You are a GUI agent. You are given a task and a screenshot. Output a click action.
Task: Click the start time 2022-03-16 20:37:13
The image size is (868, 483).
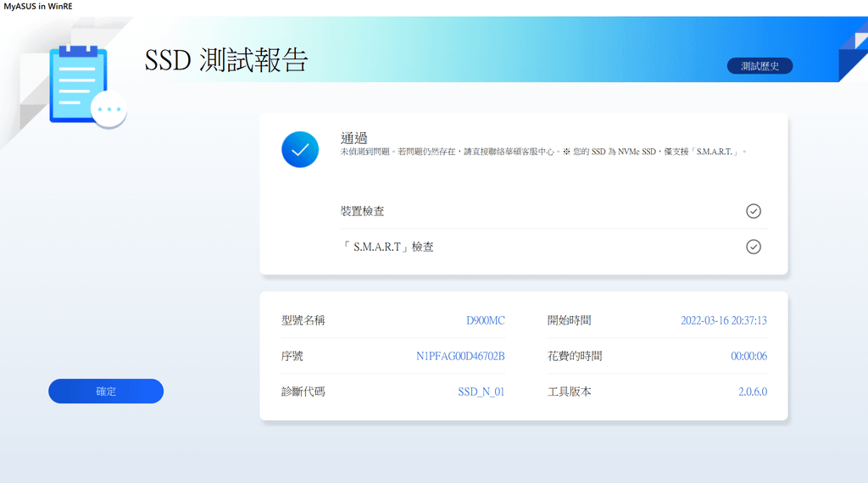click(x=724, y=320)
